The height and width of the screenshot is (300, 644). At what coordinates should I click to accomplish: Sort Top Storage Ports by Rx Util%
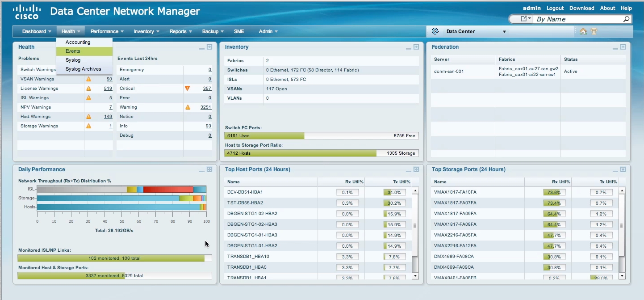(561, 182)
